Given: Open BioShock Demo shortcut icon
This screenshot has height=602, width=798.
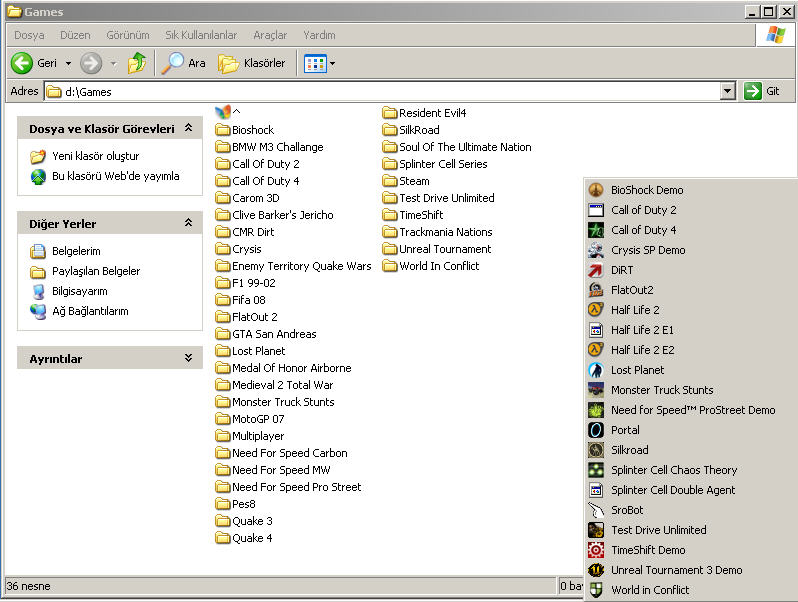Looking at the screenshot, I should tap(596, 190).
